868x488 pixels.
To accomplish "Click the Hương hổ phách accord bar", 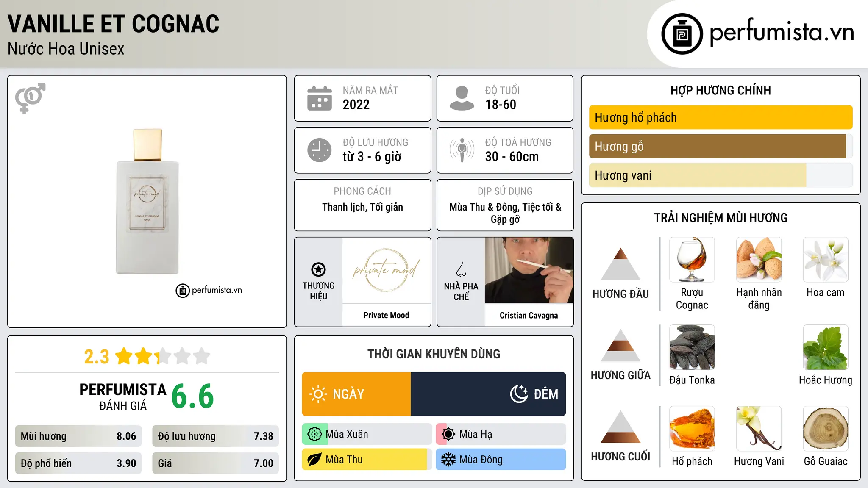I will click(721, 117).
